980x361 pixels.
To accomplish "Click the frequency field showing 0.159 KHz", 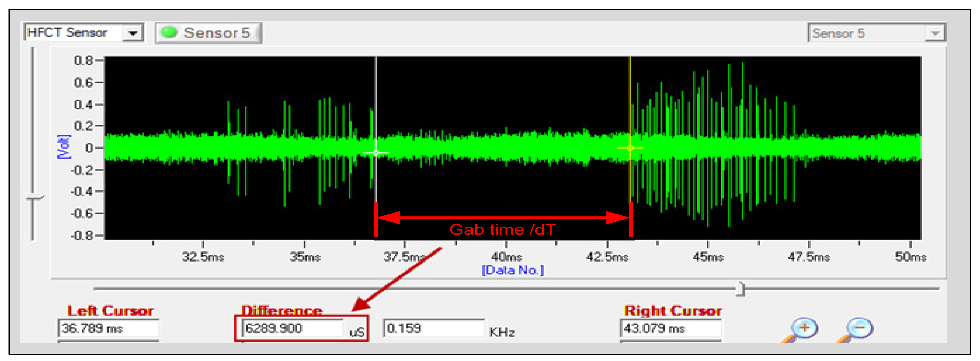I will (x=434, y=328).
